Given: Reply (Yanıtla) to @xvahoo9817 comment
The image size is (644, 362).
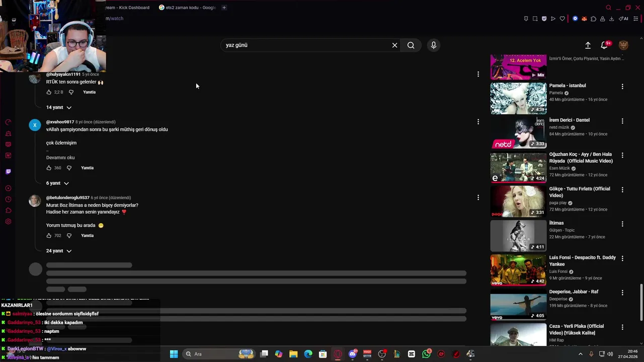Looking at the screenshot, I should point(87,168).
